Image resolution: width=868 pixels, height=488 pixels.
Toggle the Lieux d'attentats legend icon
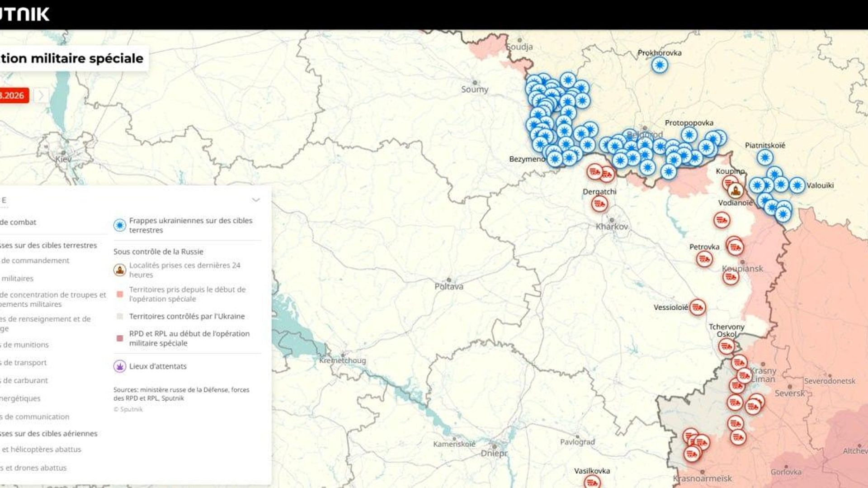coord(120,366)
